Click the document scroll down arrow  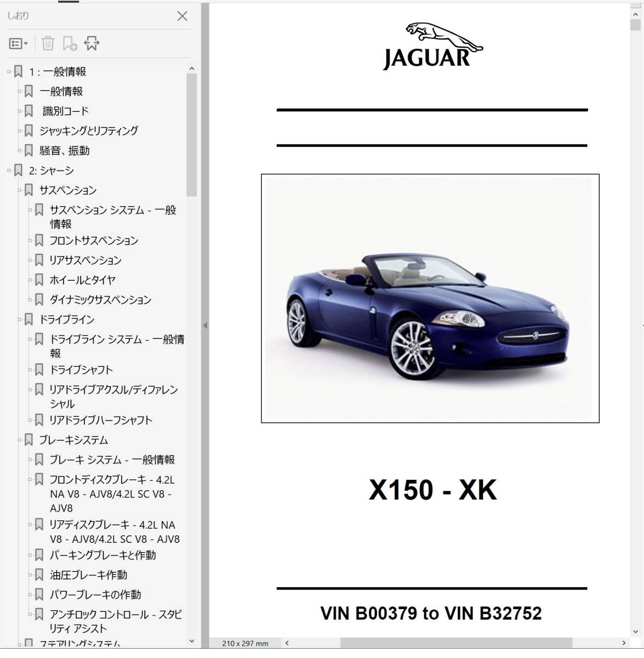point(635,632)
